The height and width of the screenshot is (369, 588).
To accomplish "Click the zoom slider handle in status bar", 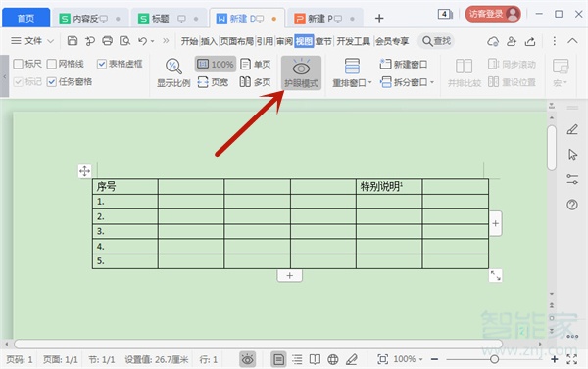I will [495, 359].
